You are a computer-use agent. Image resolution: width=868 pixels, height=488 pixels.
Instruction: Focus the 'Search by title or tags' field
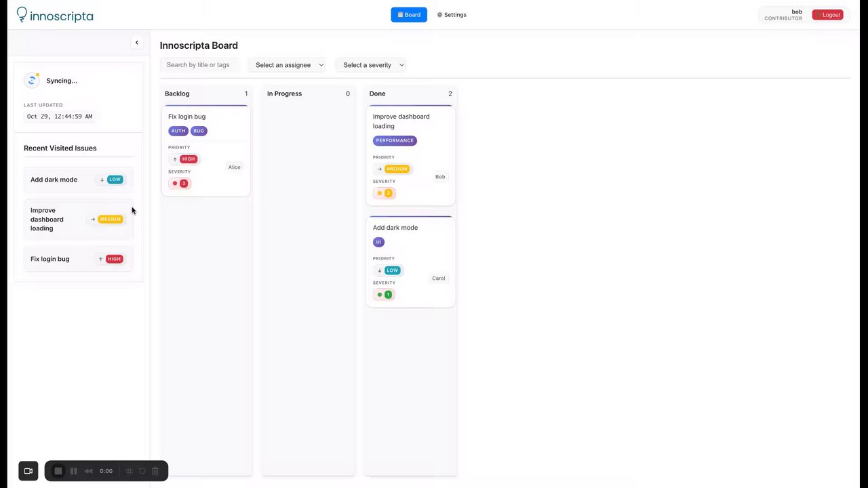(x=199, y=65)
